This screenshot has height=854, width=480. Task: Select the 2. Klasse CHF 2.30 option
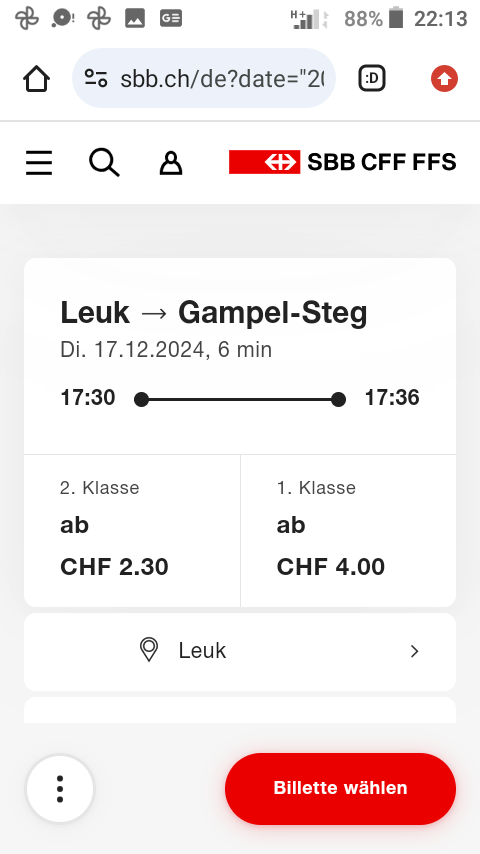click(x=132, y=530)
